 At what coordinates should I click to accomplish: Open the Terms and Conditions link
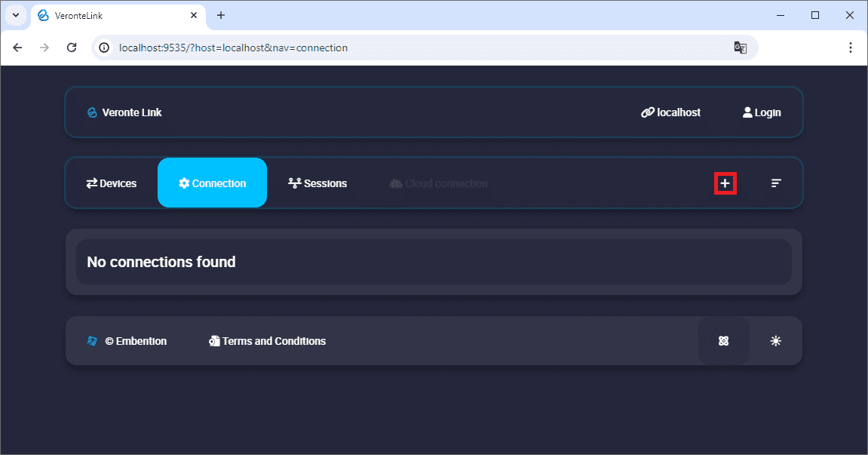point(267,341)
